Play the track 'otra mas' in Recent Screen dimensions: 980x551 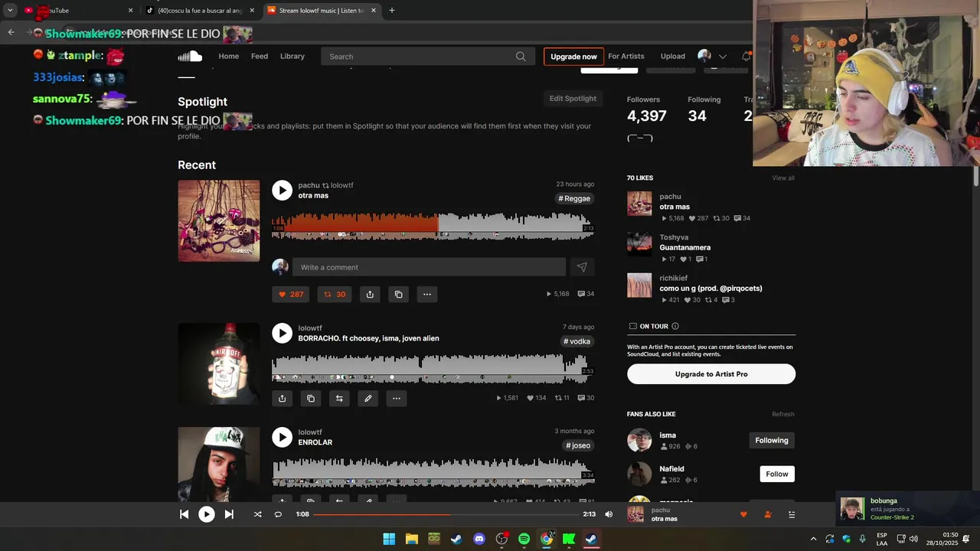point(282,191)
